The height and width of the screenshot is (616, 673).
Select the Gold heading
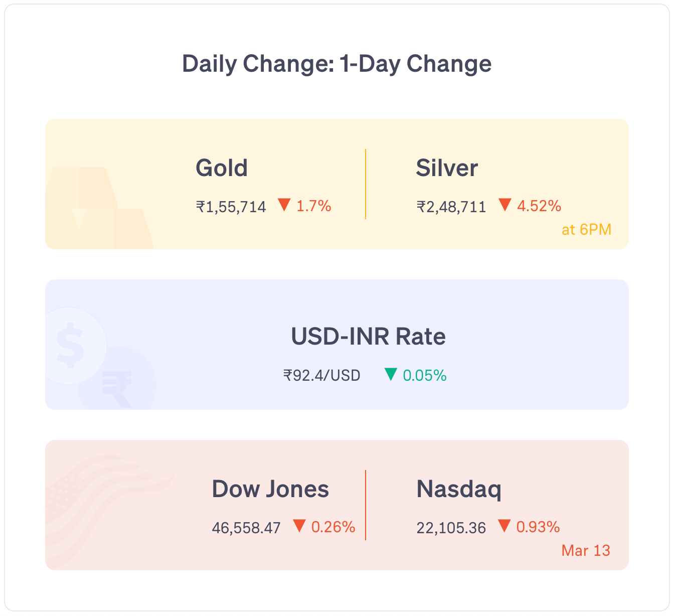tap(222, 168)
